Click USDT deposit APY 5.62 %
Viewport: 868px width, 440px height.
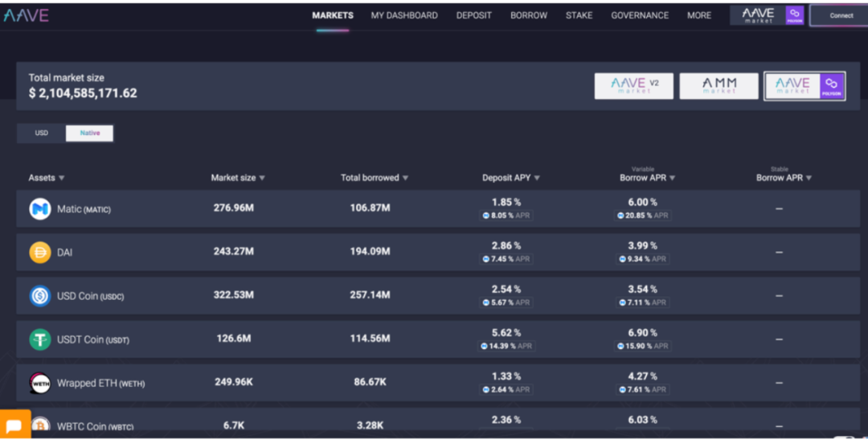pos(506,332)
